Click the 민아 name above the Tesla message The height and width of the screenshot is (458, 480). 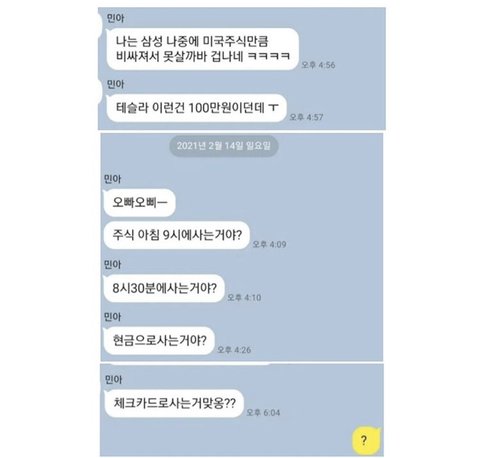tap(115, 84)
